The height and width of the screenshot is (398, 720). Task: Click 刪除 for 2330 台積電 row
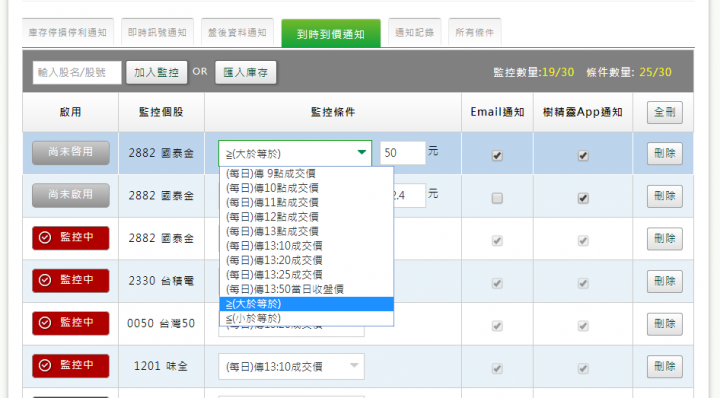point(664,281)
